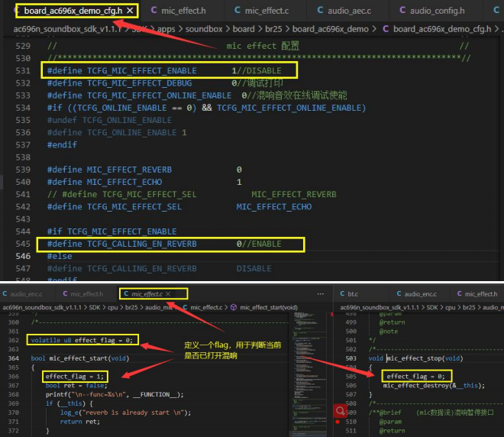The height and width of the screenshot is (437, 504).
Task: Open mic_effect.c breadcrumb in lower-left editor
Action: click(x=206, y=307)
